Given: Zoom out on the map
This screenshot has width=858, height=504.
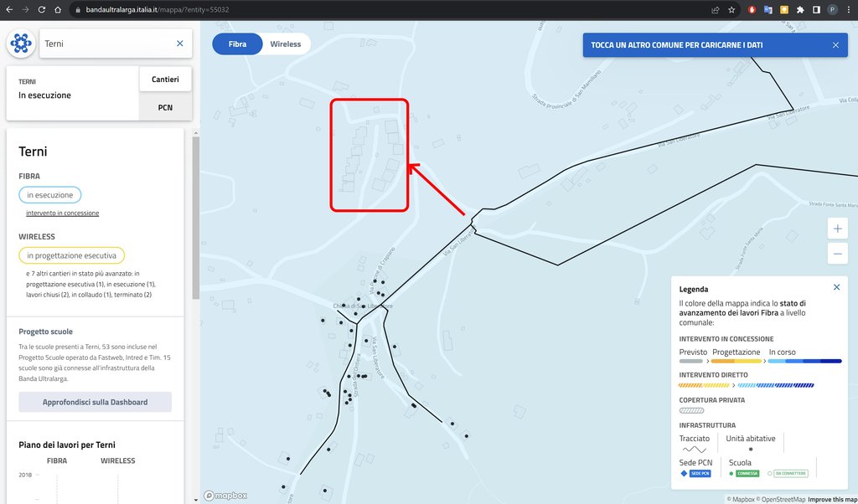Looking at the screenshot, I should click(837, 253).
